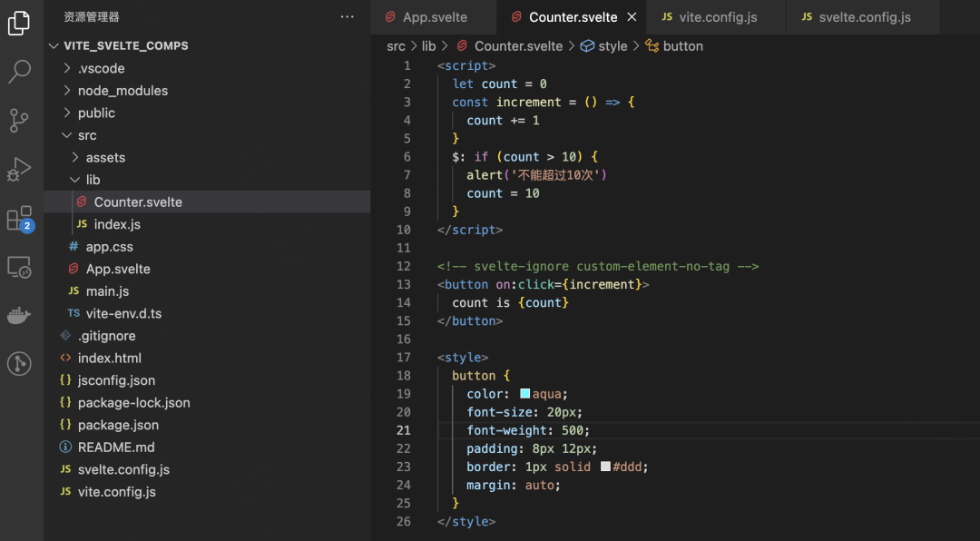The image size is (980, 541).
Task: Open jsconfig.json in the file tree
Action: pyautogui.click(x=207, y=380)
